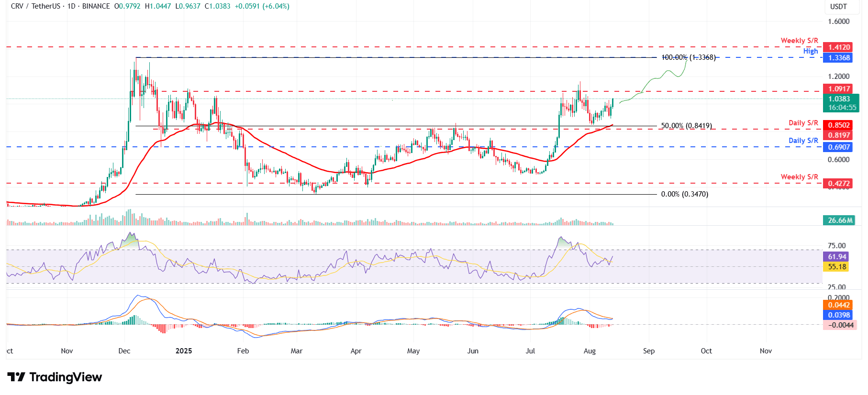Click the TradingView logo icon
This screenshot has width=868, height=395.
(16, 377)
